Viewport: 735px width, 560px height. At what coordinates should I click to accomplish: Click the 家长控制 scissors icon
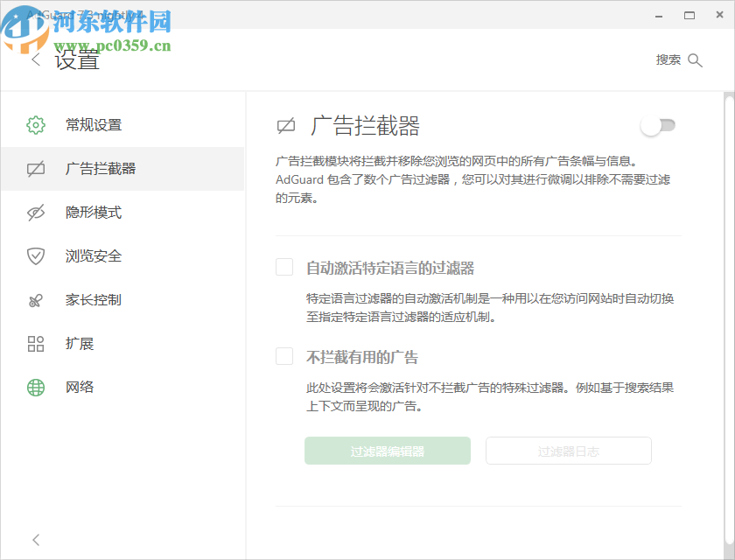pyautogui.click(x=35, y=299)
